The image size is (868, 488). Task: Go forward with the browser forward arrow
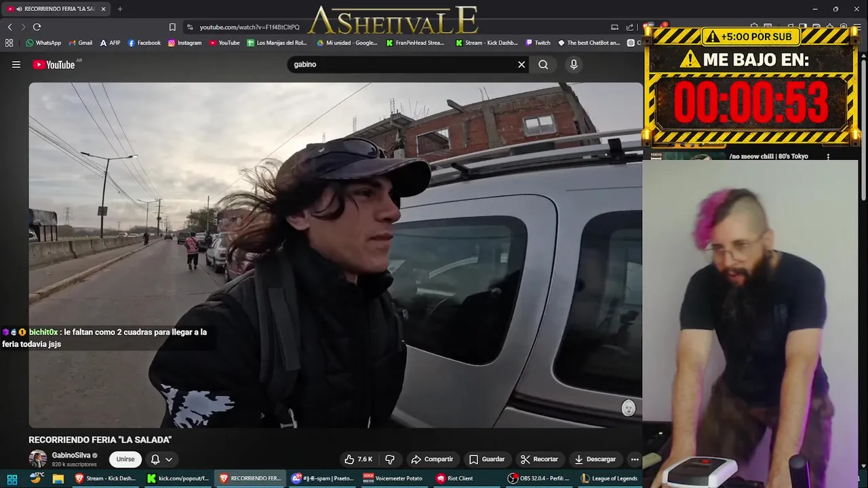[x=23, y=26]
